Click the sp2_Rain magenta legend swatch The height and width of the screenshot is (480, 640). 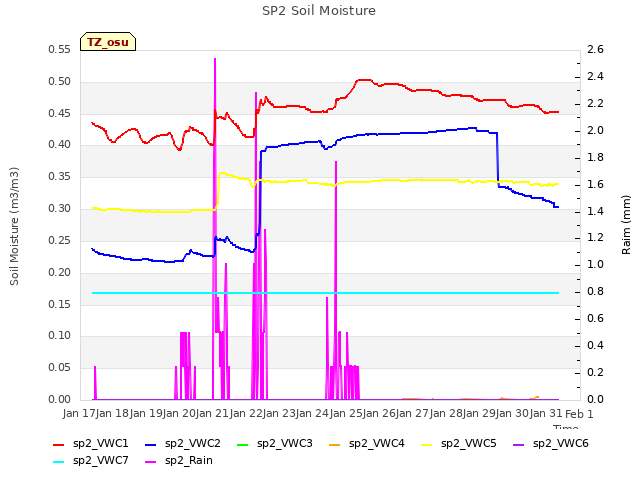(151, 462)
